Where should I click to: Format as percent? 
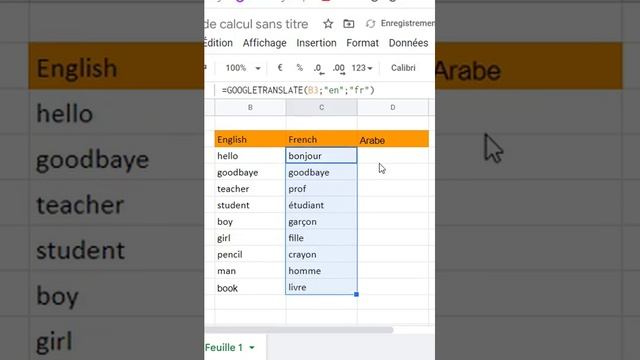[300, 68]
